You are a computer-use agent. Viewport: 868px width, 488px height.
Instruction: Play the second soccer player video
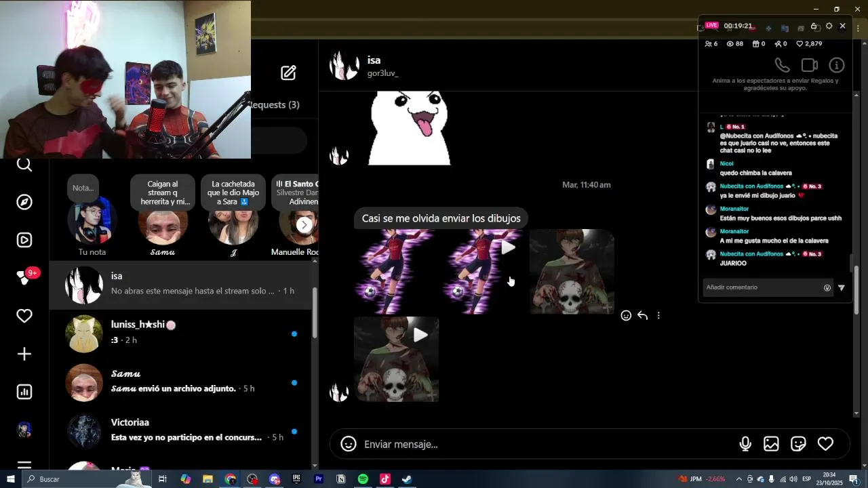(483, 272)
